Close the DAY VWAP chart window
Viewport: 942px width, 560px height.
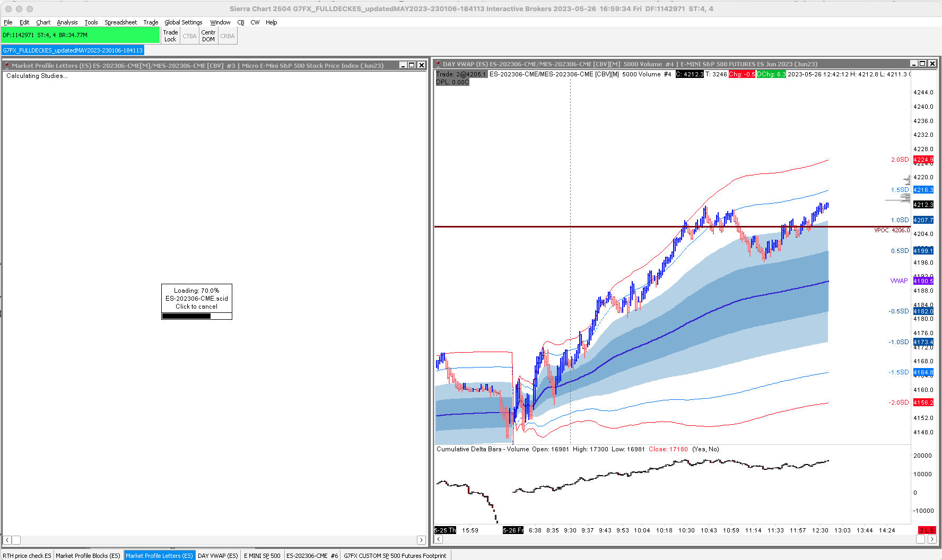pos(932,64)
